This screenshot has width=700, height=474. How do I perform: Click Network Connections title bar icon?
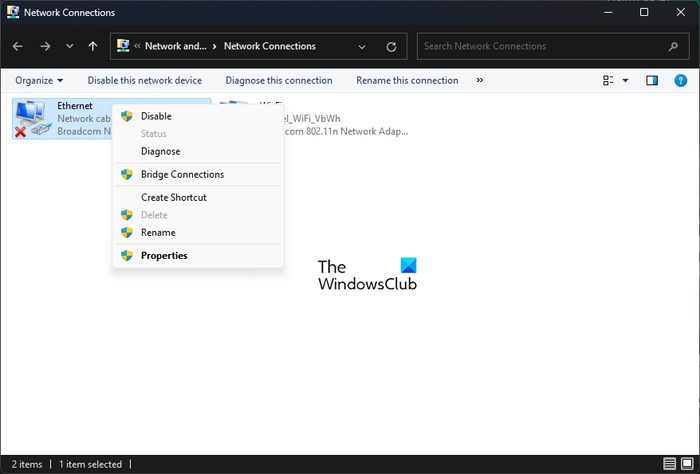click(x=12, y=12)
